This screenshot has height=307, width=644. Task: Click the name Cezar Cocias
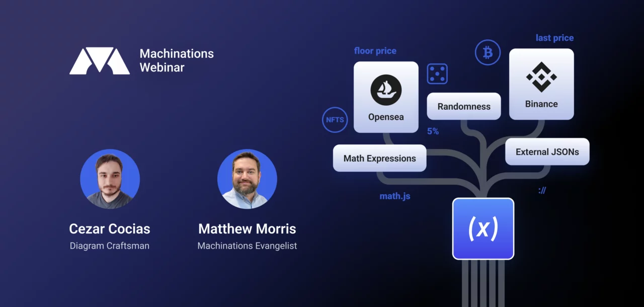coord(110,229)
